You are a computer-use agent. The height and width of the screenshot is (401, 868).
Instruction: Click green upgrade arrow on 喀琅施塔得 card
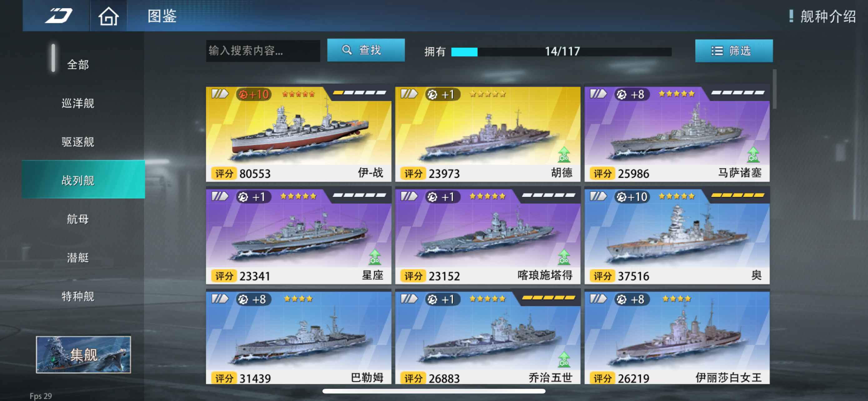(x=564, y=257)
